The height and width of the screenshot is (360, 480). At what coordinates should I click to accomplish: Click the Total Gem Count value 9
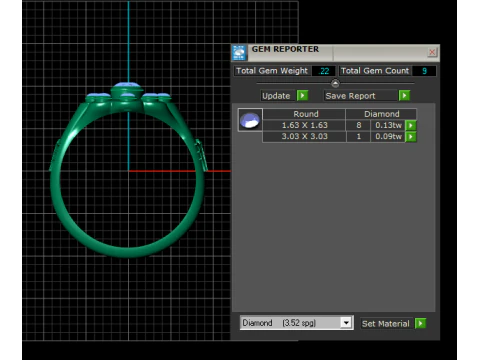tap(424, 71)
